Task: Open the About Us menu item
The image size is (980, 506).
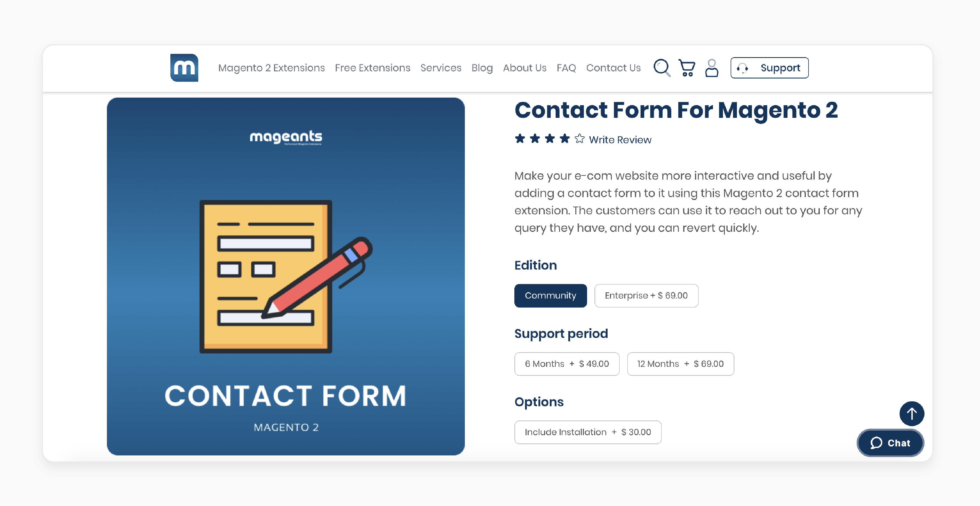Action: tap(525, 67)
